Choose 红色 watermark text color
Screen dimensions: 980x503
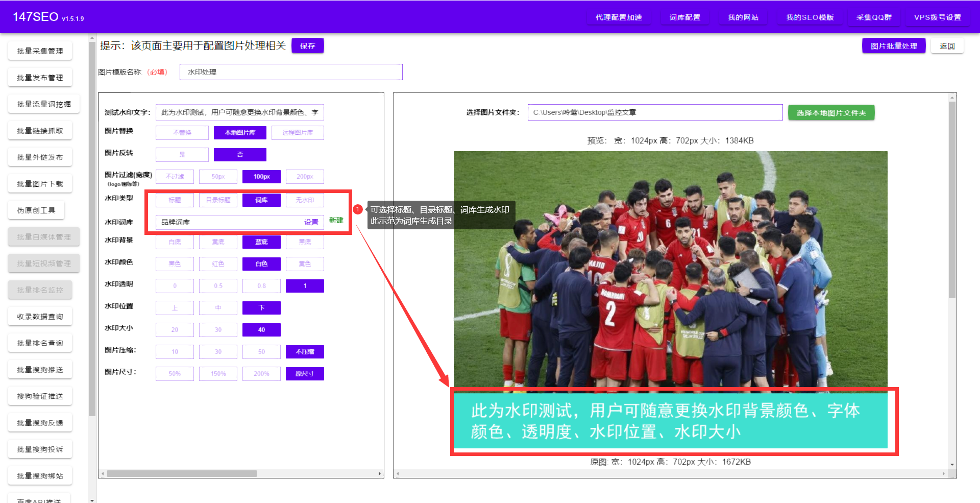pos(218,264)
